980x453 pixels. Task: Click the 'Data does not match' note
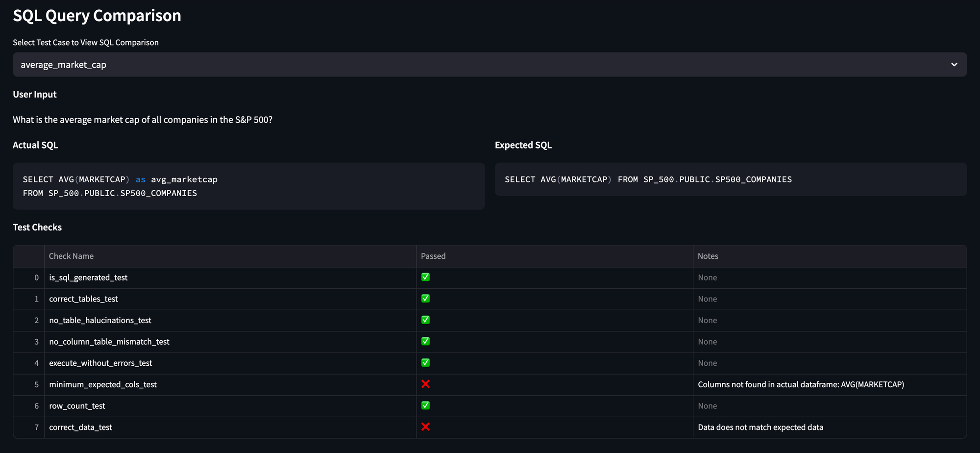click(760, 428)
